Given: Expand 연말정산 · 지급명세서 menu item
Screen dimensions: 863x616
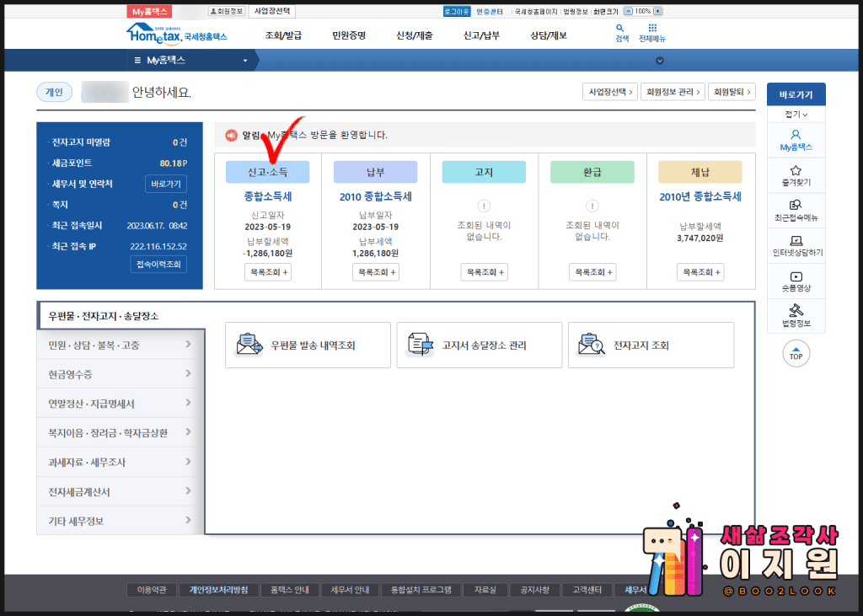Looking at the screenshot, I should point(120,404).
